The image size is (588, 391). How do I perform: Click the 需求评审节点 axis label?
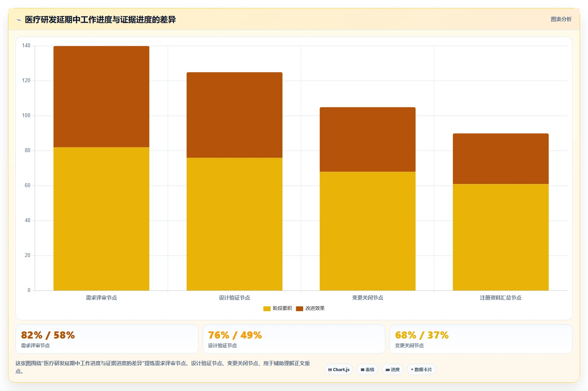pos(101,298)
